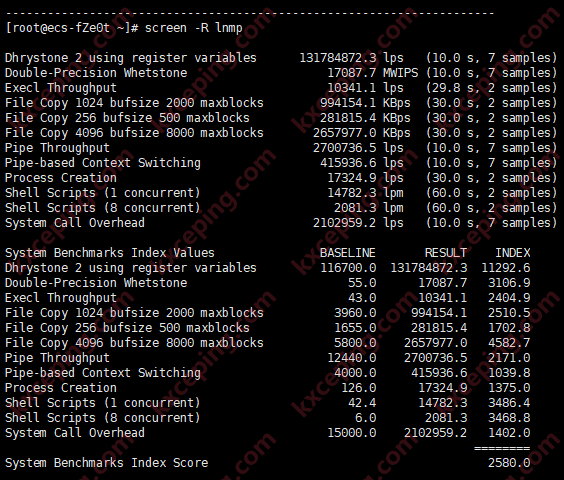Click the 'System Benchmarks Index Values' heading
This screenshot has width=564, height=480.
tap(110, 253)
